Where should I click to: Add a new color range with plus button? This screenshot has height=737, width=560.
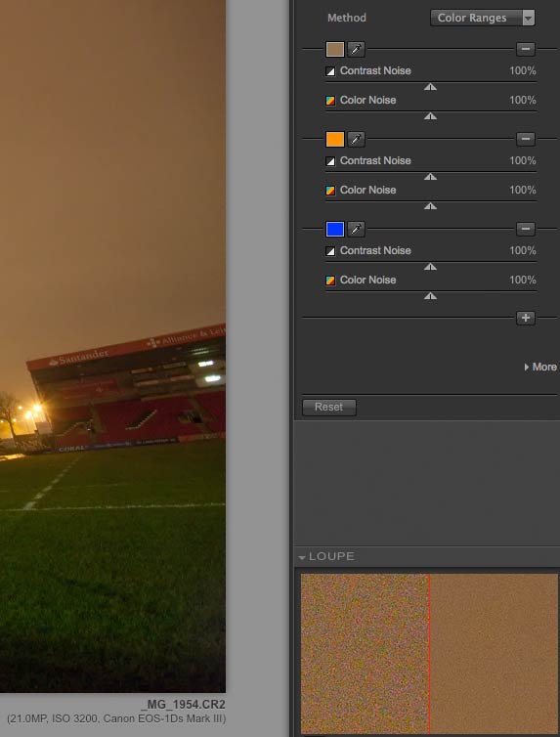526,318
